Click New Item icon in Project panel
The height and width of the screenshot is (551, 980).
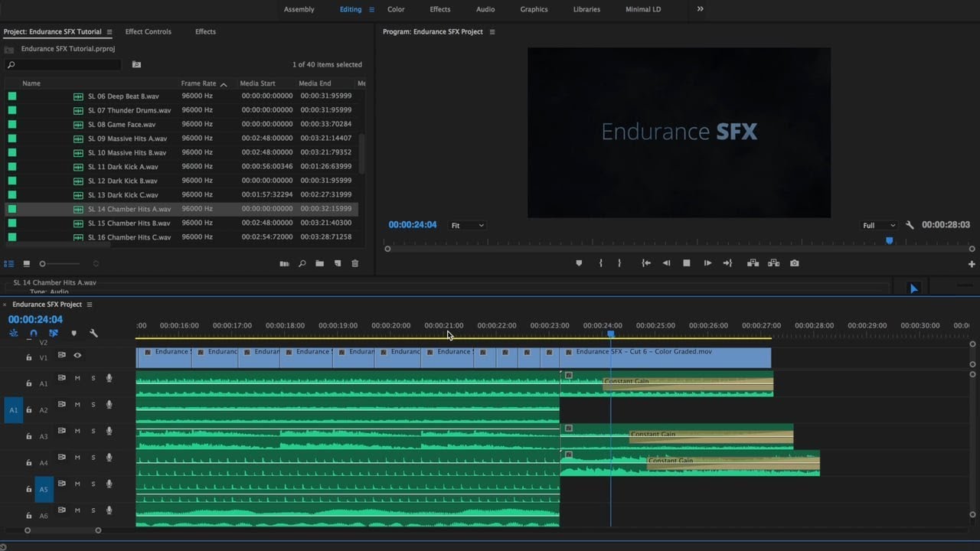337,264
